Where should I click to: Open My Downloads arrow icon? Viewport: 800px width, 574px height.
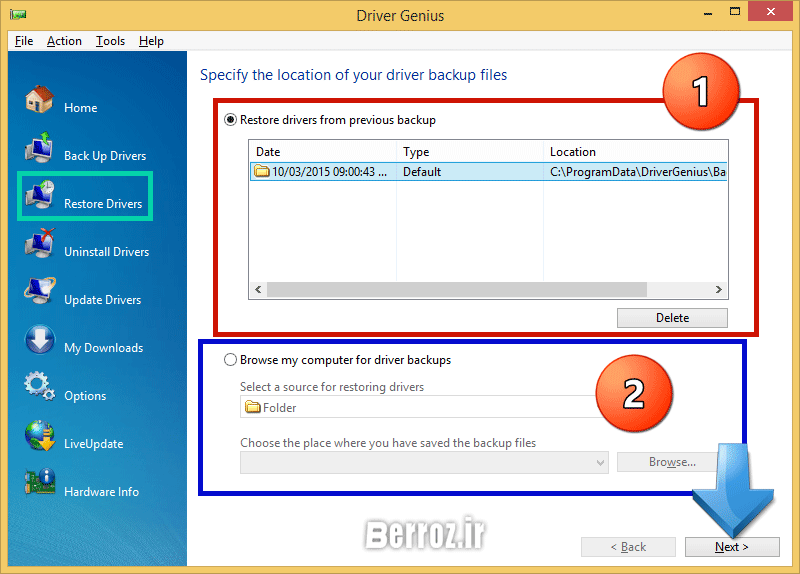point(39,341)
